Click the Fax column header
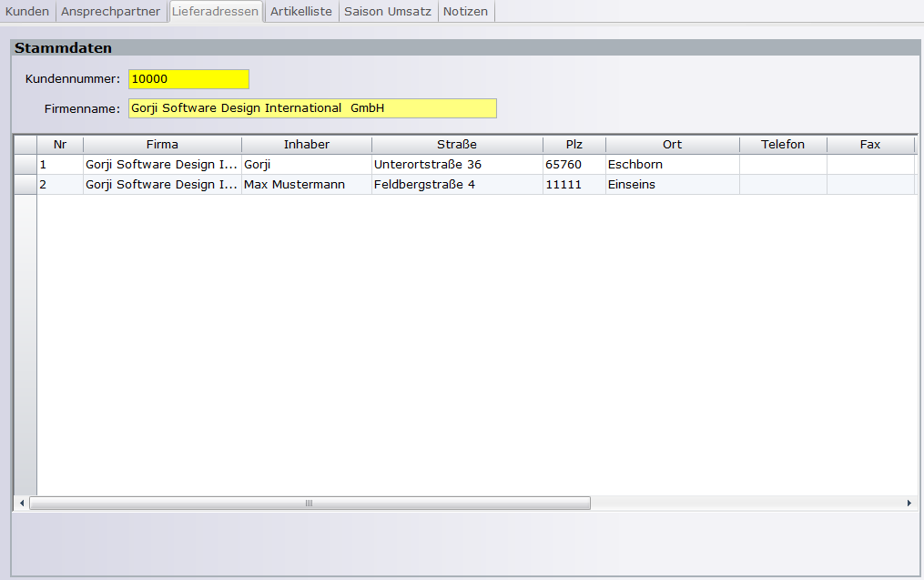The width and height of the screenshot is (924, 580). click(870, 145)
